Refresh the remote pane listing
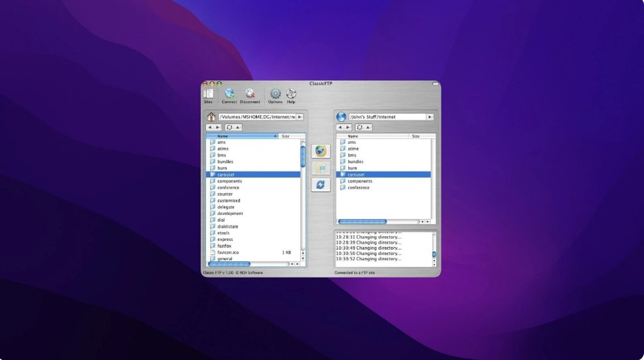 point(360,128)
